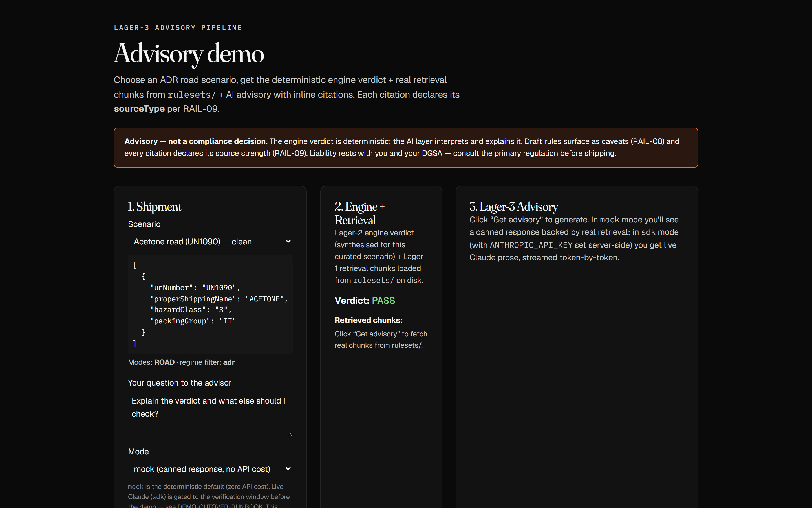Image resolution: width=812 pixels, height=508 pixels.
Task: Click the "LAGER-3 ADVISORY PIPELINE" eyebrow text
Action: click(x=178, y=28)
